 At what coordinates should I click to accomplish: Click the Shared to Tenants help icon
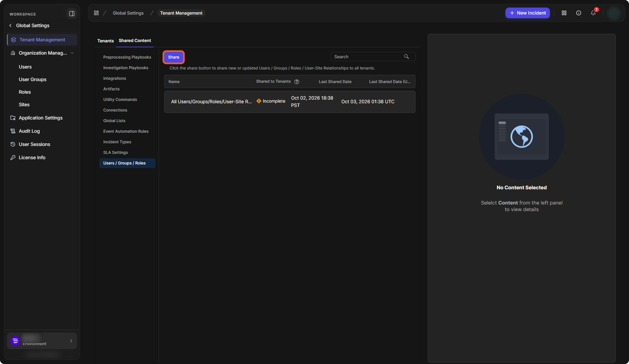297,82
